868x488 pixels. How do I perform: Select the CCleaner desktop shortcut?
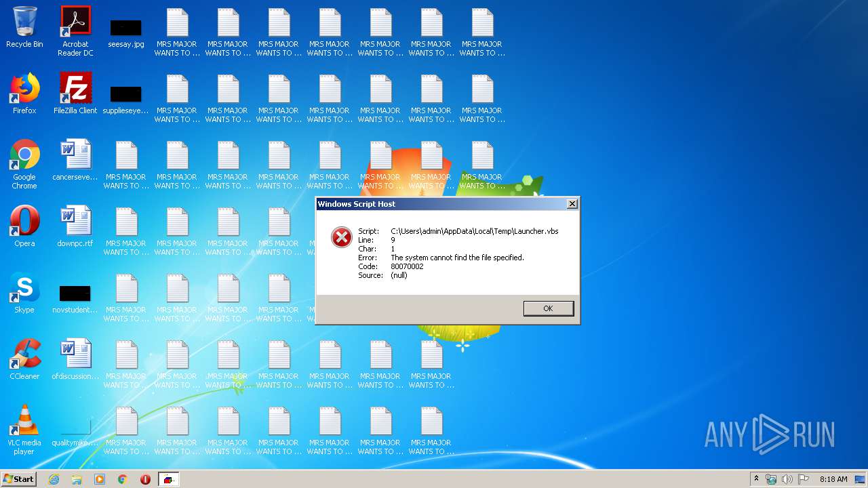[24, 359]
